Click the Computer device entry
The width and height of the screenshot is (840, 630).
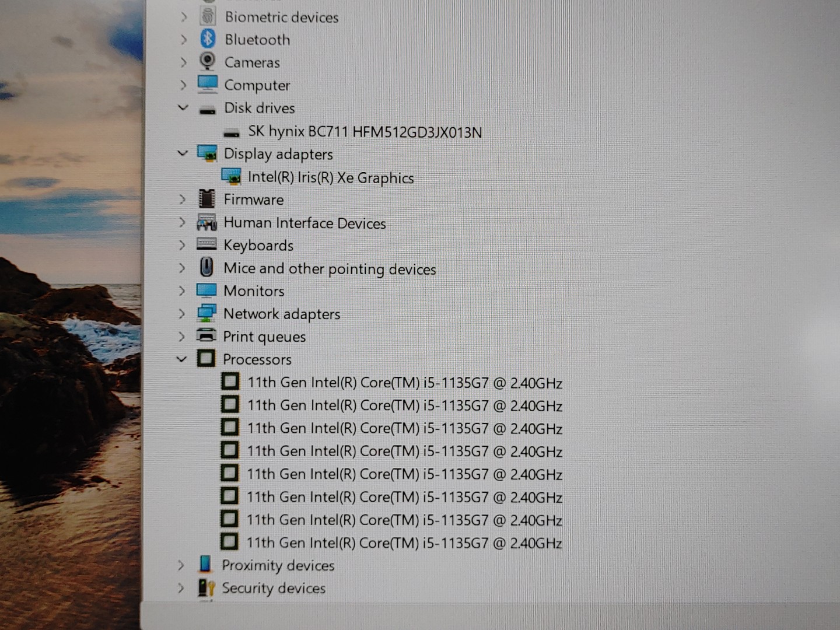click(x=257, y=85)
